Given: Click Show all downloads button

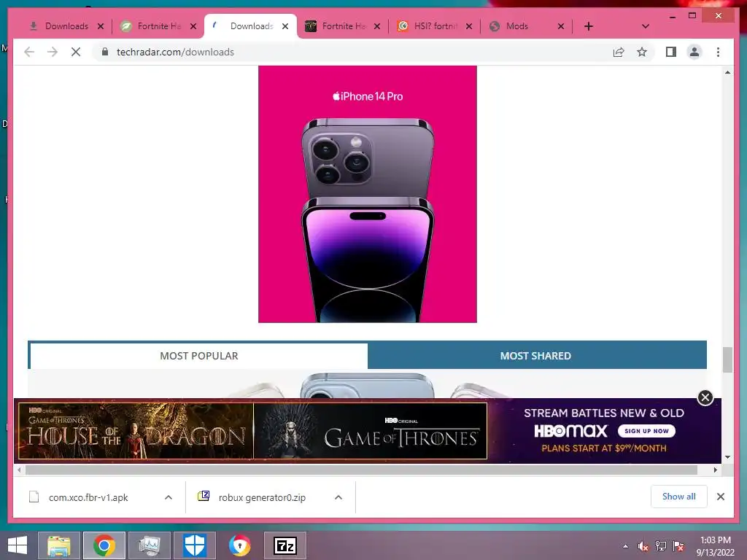Looking at the screenshot, I should pos(679,497).
